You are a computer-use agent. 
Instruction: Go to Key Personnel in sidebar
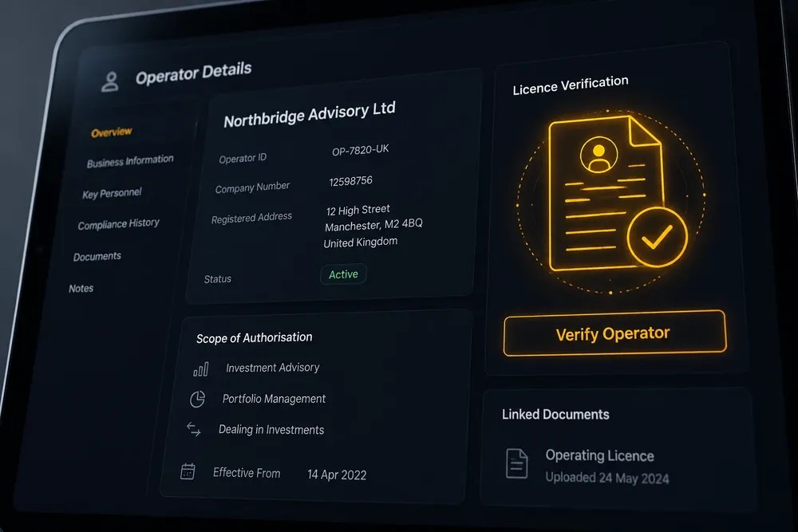point(112,193)
